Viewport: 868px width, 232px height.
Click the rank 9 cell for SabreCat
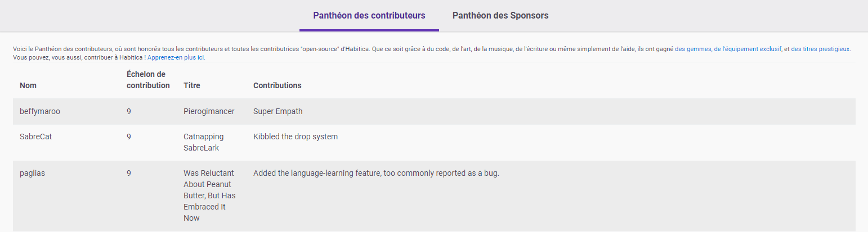129,137
